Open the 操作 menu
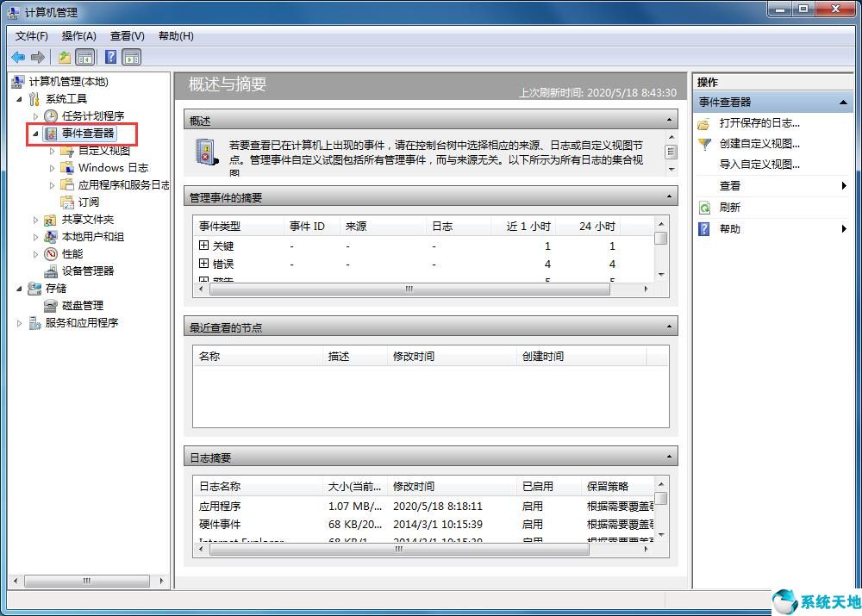The width and height of the screenshot is (862, 616). 78,35
